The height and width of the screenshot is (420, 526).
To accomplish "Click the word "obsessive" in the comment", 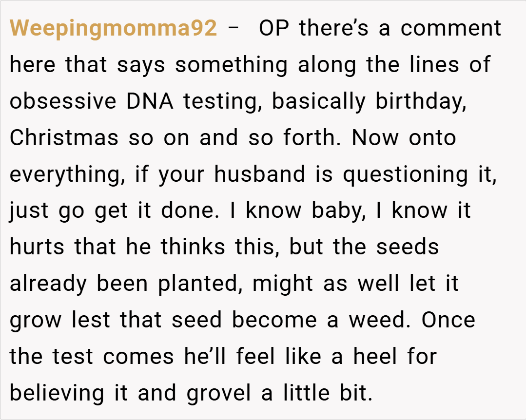I will tap(63, 101).
